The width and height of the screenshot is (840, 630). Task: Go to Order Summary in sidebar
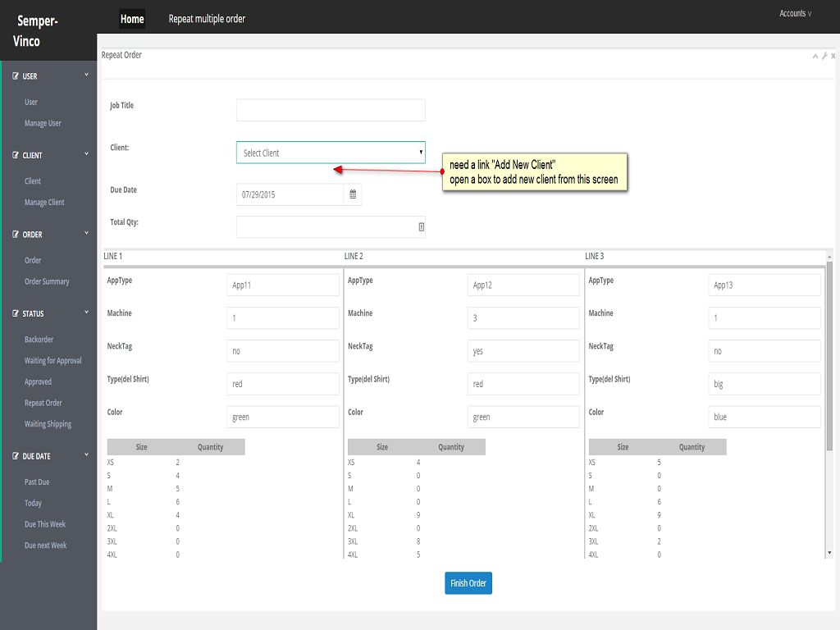pyautogui.click(x=47, y=281)
